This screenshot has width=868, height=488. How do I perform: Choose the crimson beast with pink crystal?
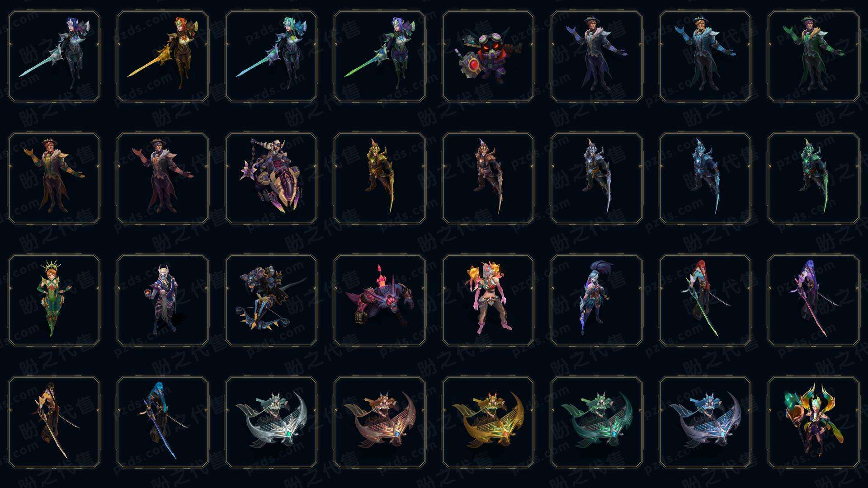coord(380,300)
